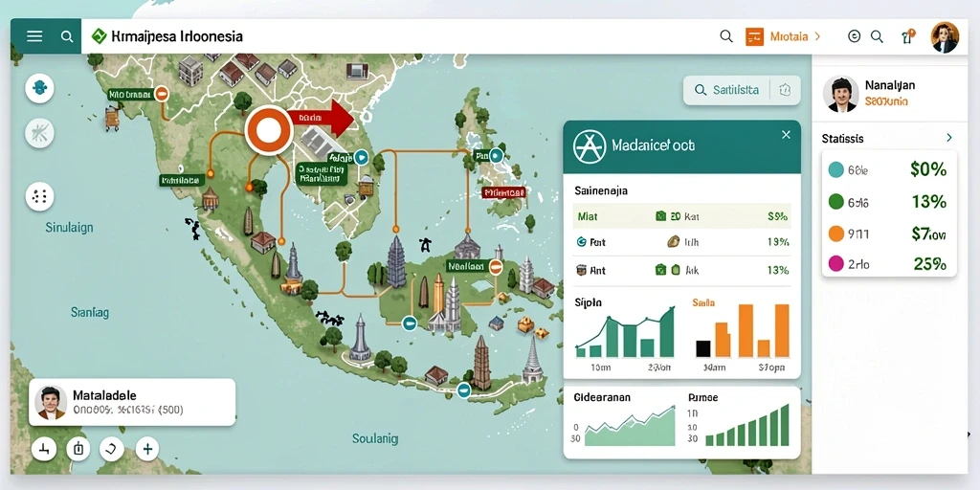Click the clipboard round button in bottom toolbar
Image resolution: width=980 pixels, height=490 pixels.
(x=78, y=449)
